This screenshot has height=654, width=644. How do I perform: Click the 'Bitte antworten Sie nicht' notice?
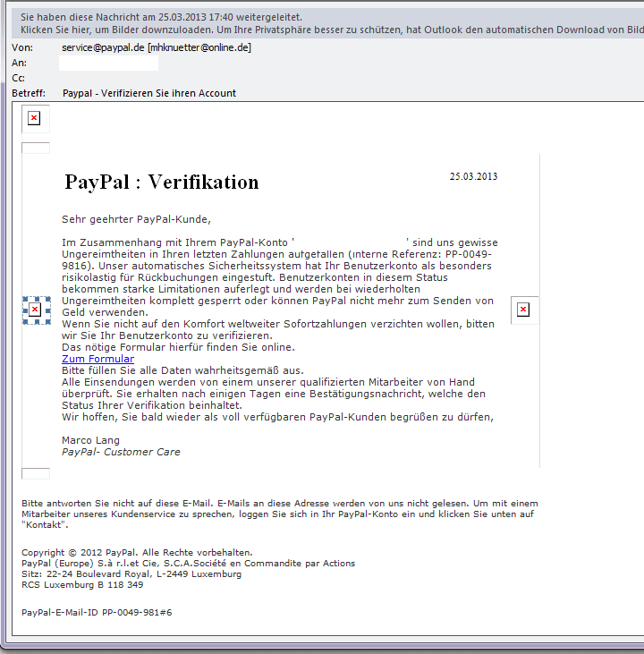[279, 514]
